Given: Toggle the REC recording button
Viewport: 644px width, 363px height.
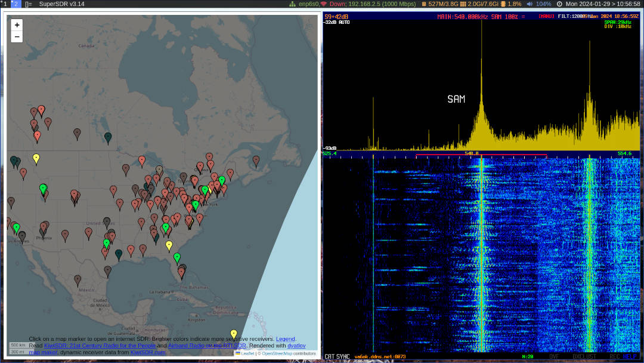Looking at the screenshot, I should click(615, 356).
